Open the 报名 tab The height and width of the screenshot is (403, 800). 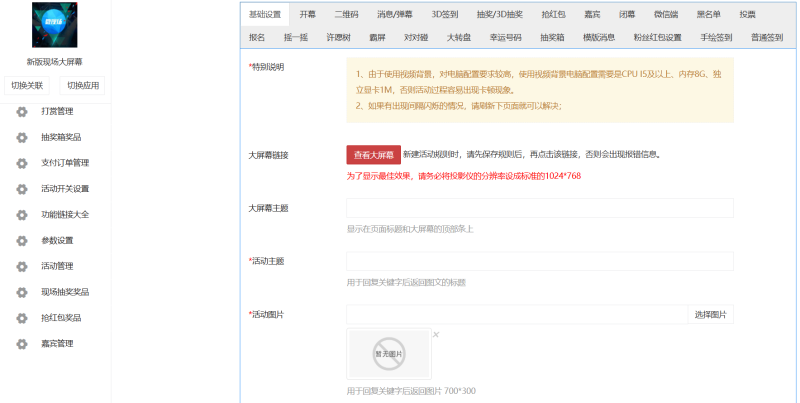pyautogui.click(x=257, y=37)
